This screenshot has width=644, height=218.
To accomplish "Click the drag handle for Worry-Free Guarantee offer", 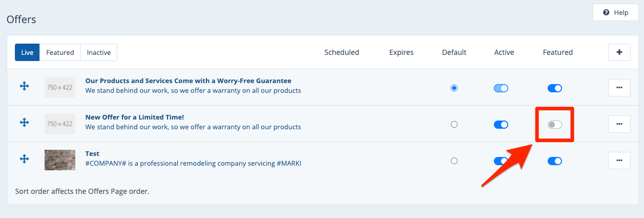I will coord(24,86).
